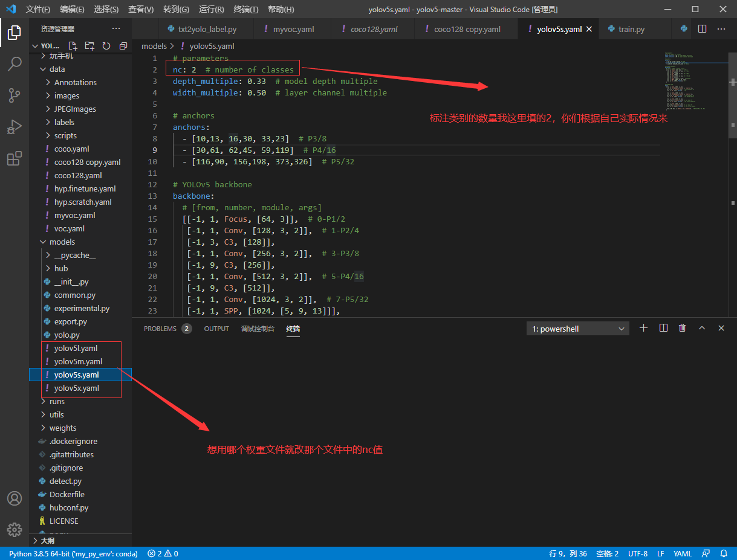Create a new file in explorer header
Image resolution: width=737 pixels, height=560 pixels.
(x=73, y=46)
